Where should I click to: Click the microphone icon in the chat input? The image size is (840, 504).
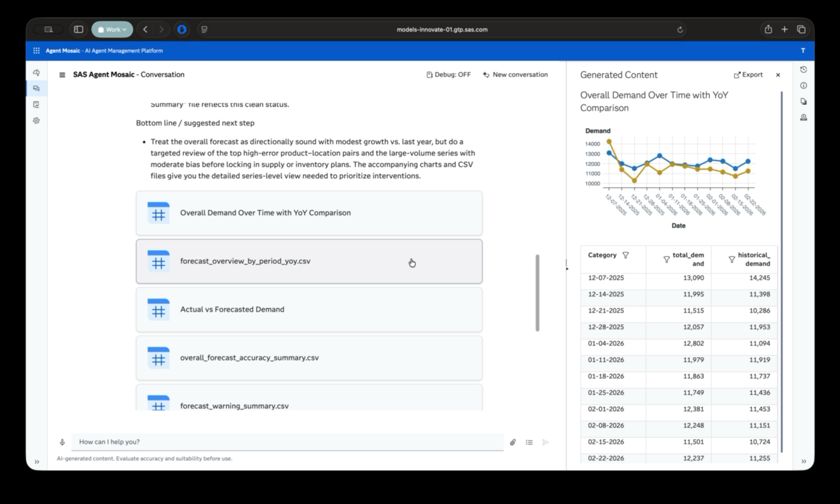point(62,442)
